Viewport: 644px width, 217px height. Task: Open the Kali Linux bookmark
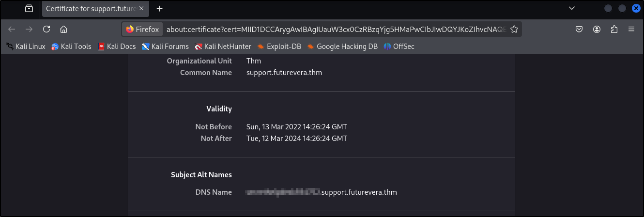[26, 46]
